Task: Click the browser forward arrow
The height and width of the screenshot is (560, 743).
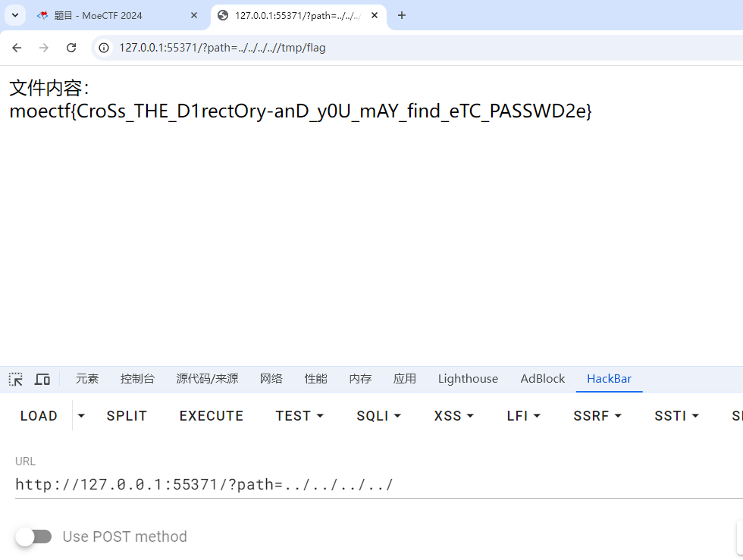Action: (x=44, y=48)
